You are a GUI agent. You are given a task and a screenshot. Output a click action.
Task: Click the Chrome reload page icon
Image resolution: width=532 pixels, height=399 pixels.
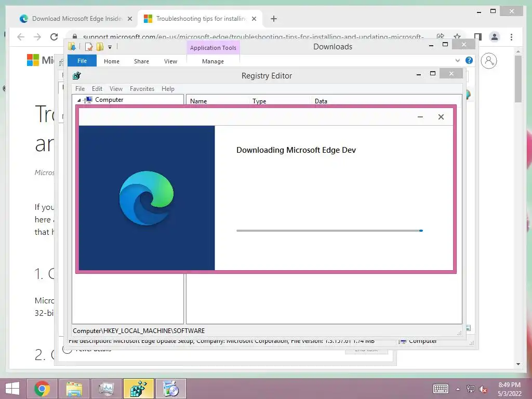[54, 37]
